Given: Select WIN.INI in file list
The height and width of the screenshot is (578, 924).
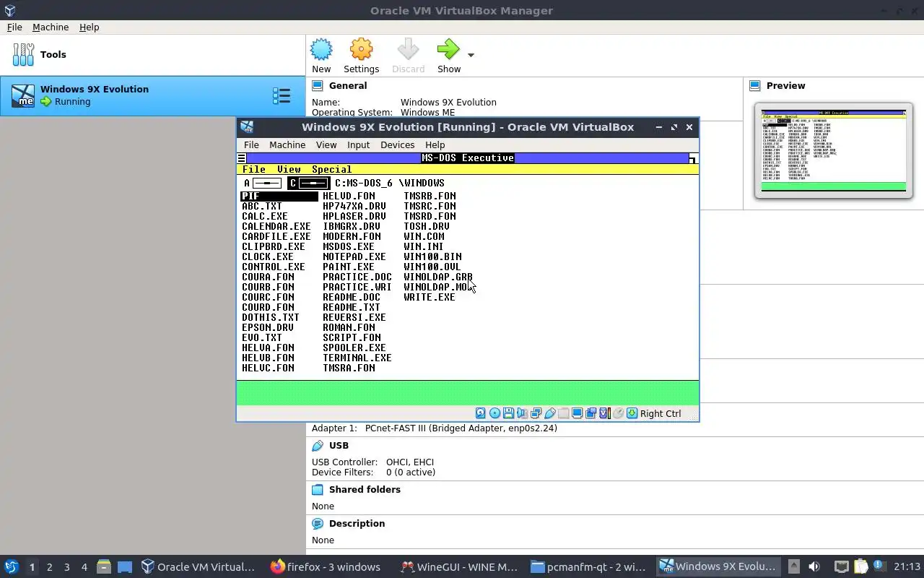Looking at the screenshot, I should pyautogui.click(x=424, y=246).
